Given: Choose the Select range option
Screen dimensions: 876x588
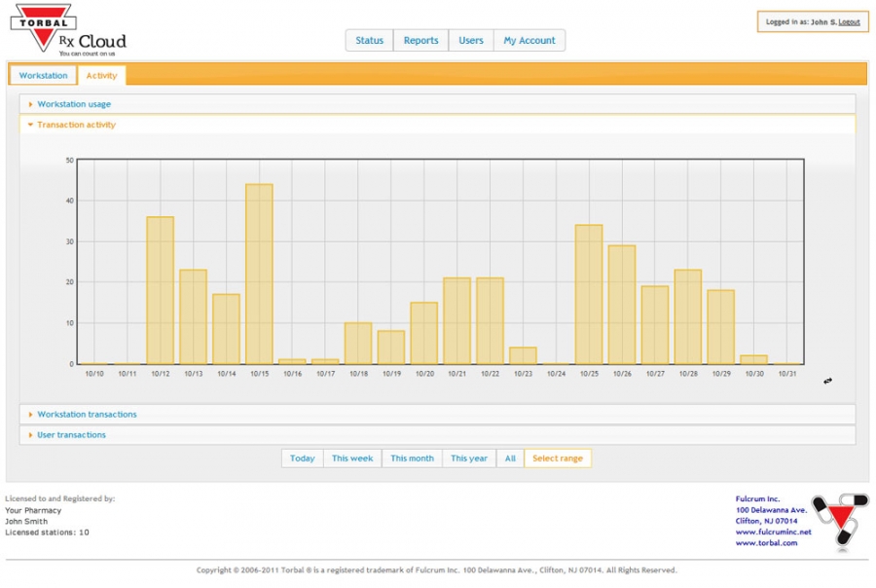Looking at the screenshot, I should (558, 459).
